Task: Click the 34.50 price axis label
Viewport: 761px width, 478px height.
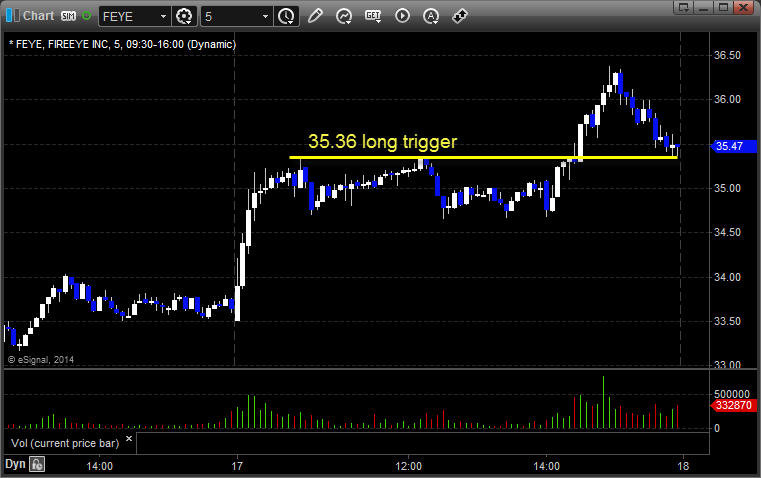Action: [727, 232]
